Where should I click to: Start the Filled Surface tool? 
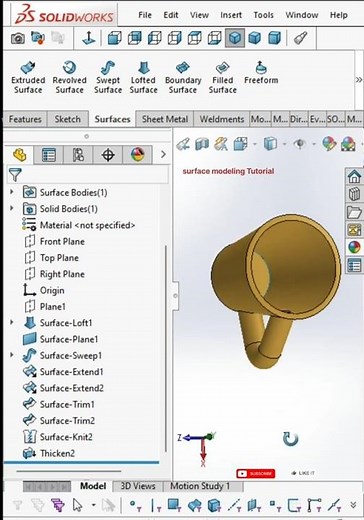(223, 77)
